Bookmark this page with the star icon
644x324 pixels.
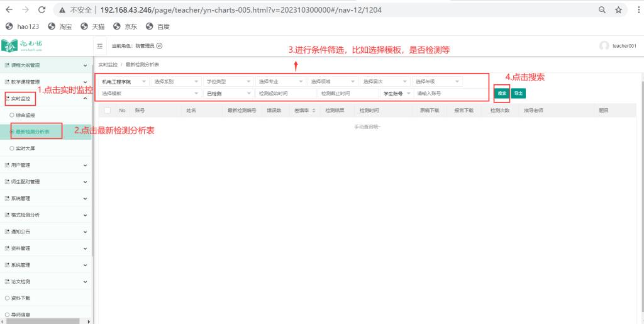(619, 10)
